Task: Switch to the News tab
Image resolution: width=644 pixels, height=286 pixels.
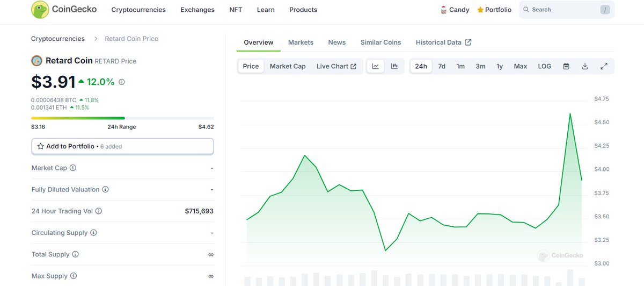Action: (x=337, y=42)
